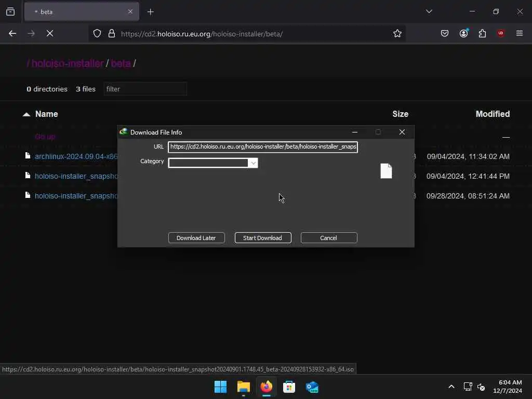Viewport: 532px width, 399px height.
Task: Click the file type icon in dialog
Action: point(386,170)
